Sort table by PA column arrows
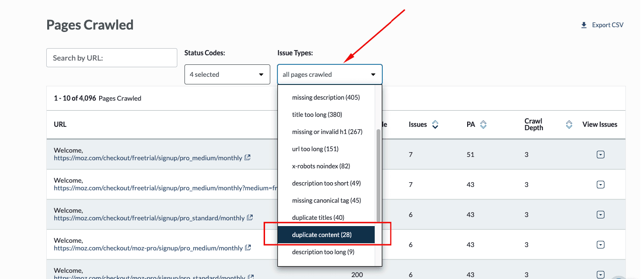The width and height of the screenshot is (644, 279). tap(483, 124)
